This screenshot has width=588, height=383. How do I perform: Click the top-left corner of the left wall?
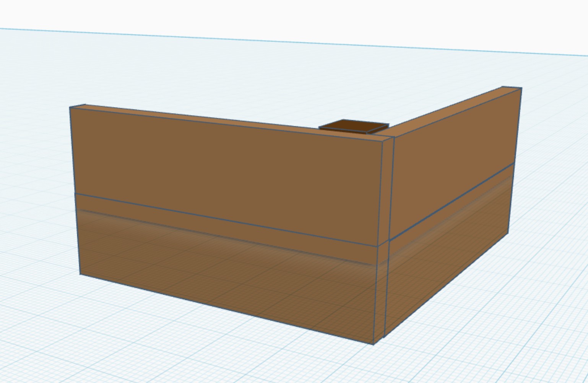(70, 108)
